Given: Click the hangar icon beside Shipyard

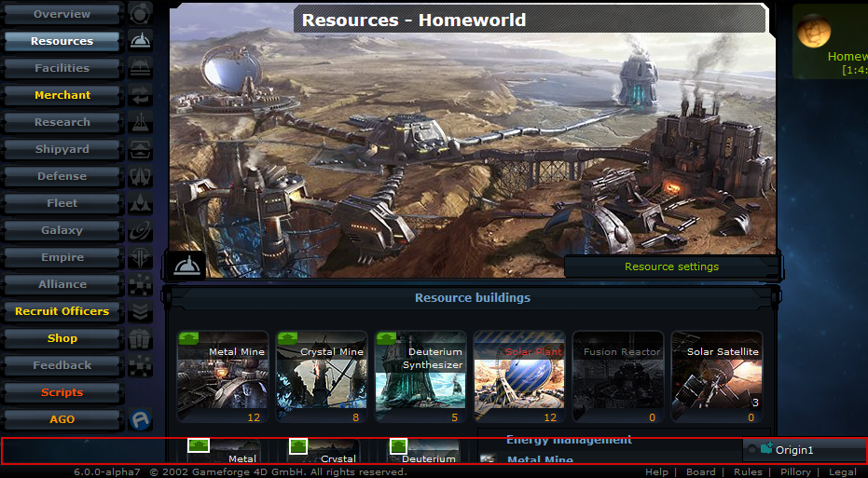Looking at the screenshot, I should click(140, 149).
